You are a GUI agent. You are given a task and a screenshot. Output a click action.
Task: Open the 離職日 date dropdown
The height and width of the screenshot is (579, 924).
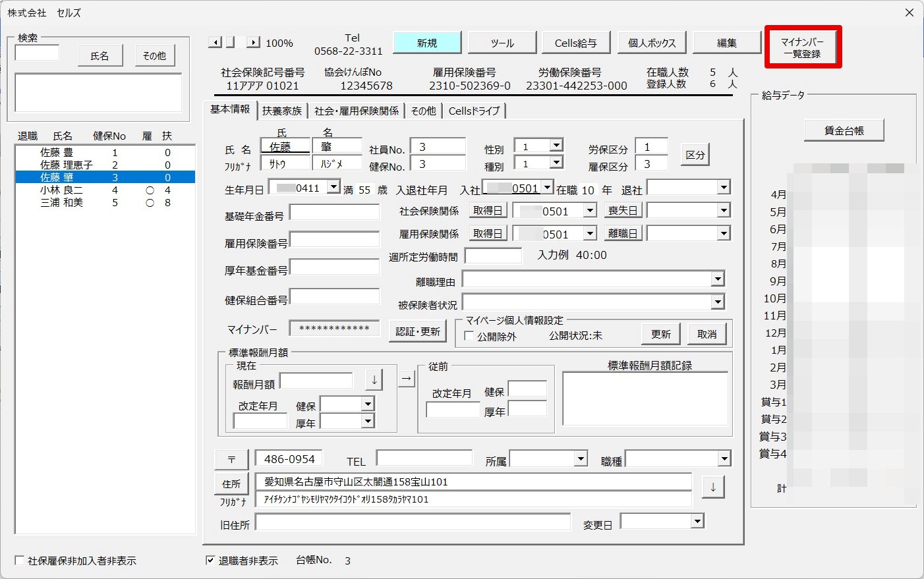click(x=724, y=233)
